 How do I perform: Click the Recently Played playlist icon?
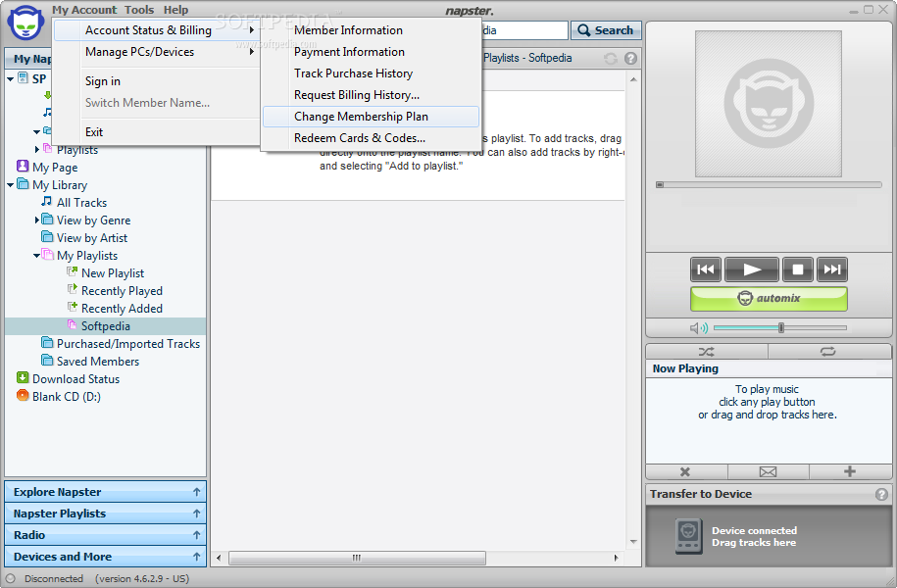tap(73, 289)
